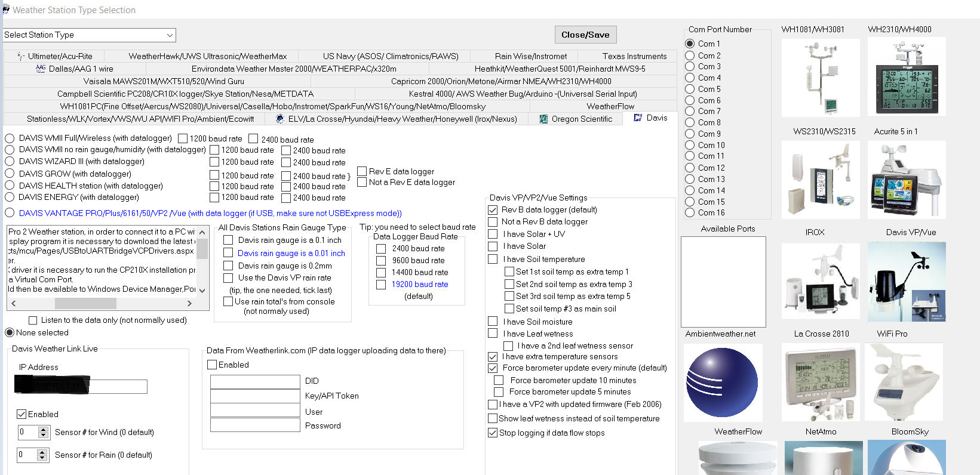Click the window icon beside the Weather Station Type Selection title

click(x=6, y=10)
